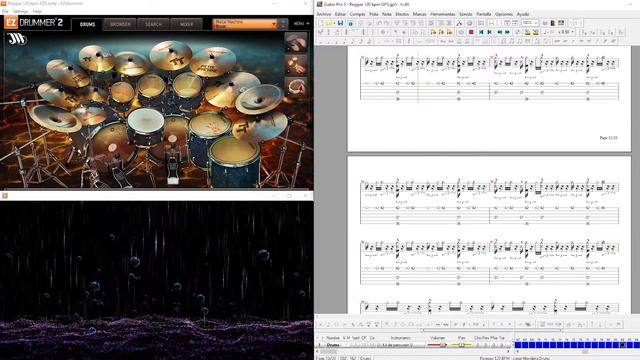Open preset dropdown showing Metal Machine

tap(244, 24)
